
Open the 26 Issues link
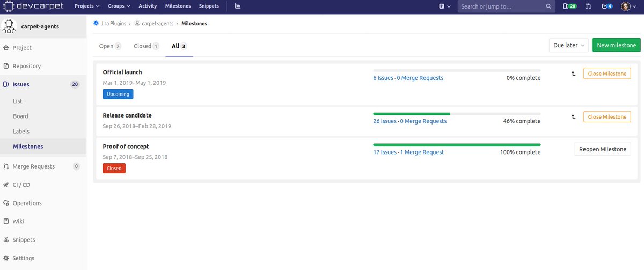click(385, 121)
